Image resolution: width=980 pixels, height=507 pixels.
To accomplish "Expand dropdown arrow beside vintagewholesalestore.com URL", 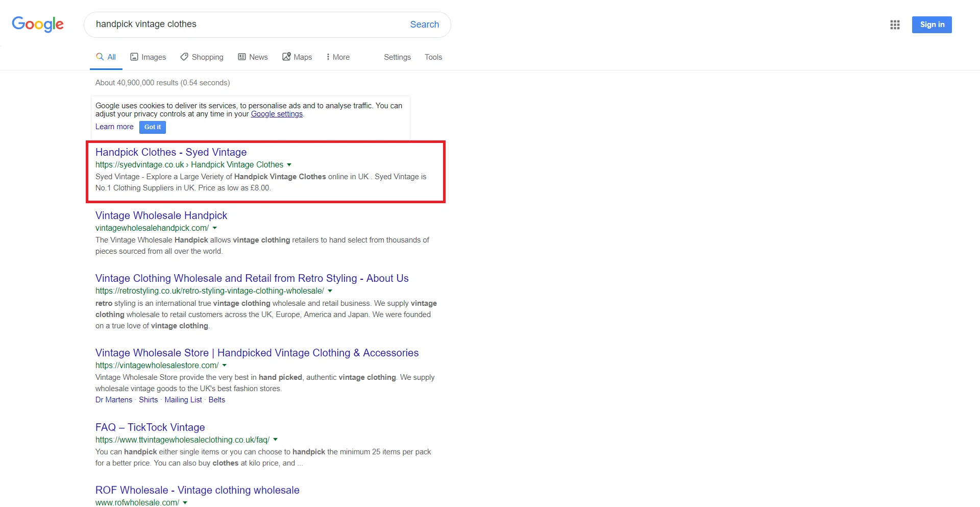I will point(225,366).
